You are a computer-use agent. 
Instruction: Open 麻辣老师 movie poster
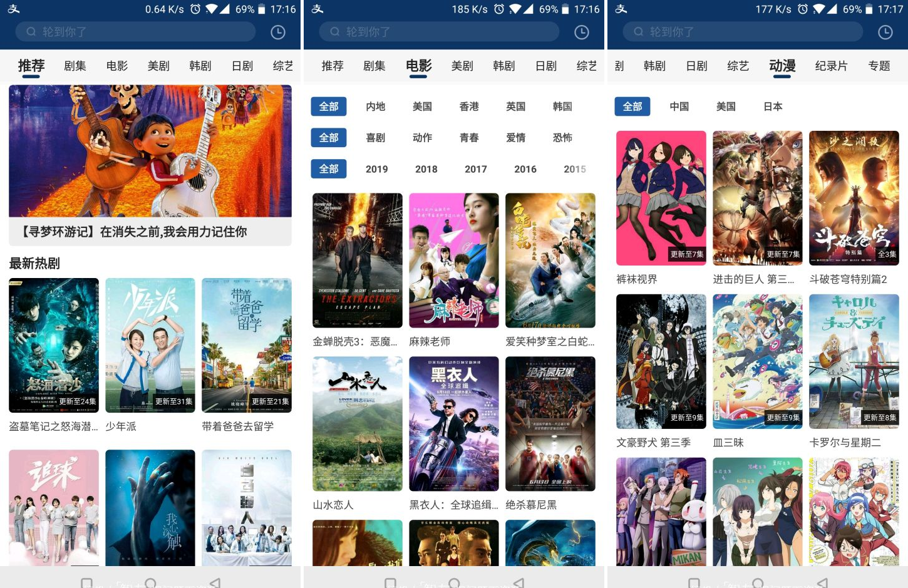454,260
